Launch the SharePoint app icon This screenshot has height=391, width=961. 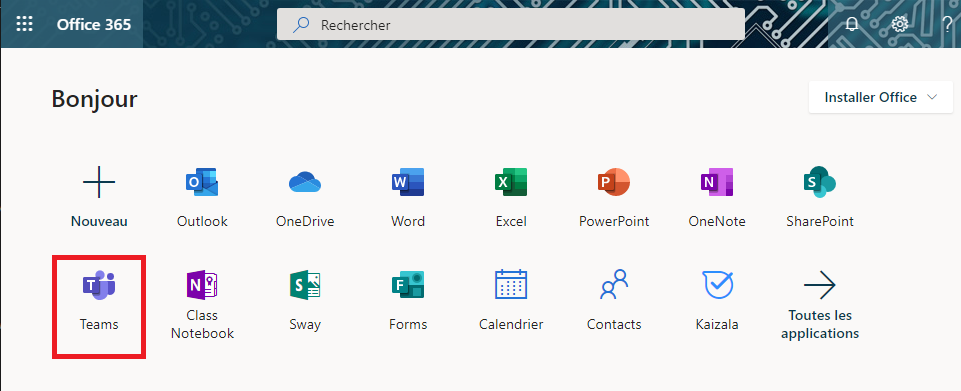[x=819, y=182]
